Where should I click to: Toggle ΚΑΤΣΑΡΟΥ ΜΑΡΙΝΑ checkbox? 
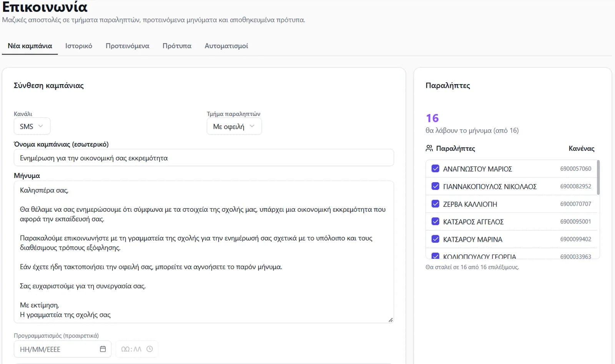pyautogui.click(x=435, y=239)
